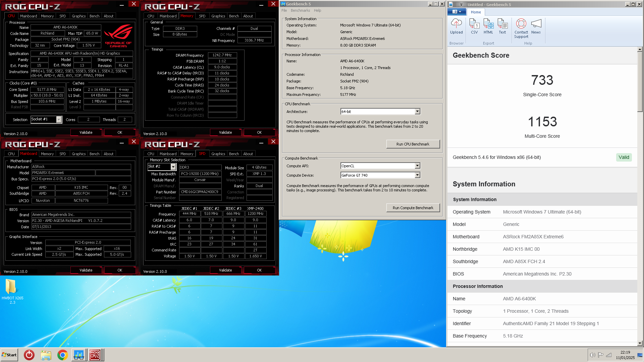Open Socket #1 selection dropdown
Viewport: 644px width, 362px height.
(x=59, y=119)
